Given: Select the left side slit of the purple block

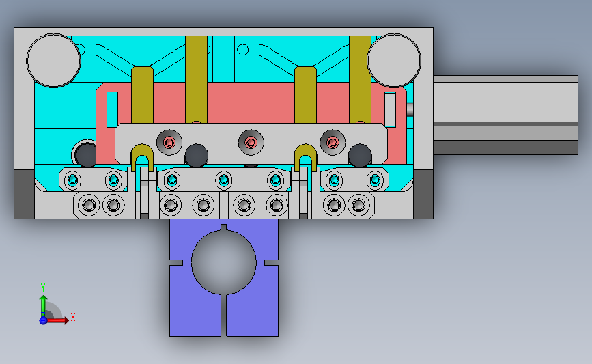Looking at the screenshot, I should pyautogui.click(x=176, y=262).
